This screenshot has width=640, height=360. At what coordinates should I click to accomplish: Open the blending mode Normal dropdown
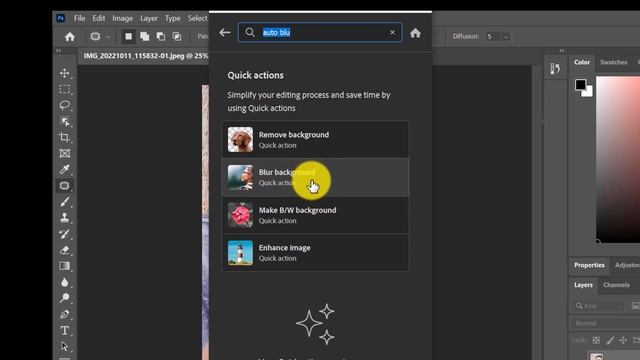tap(606, 323)
